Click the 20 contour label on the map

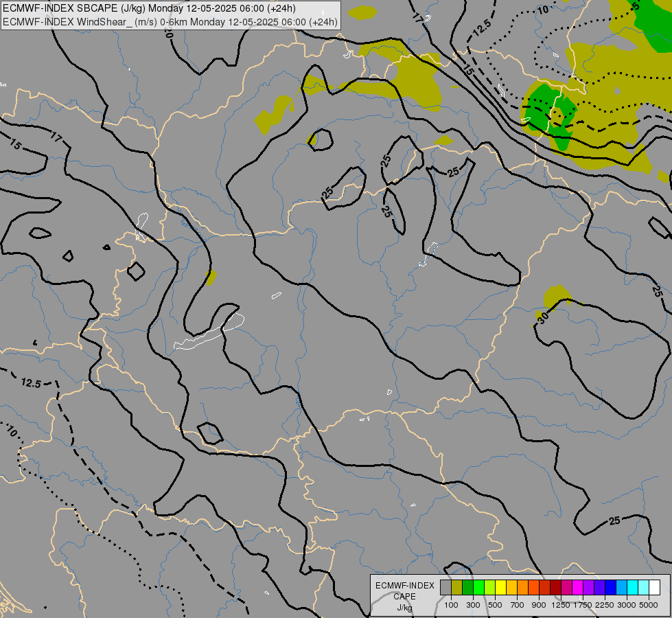tap(168, 32)
